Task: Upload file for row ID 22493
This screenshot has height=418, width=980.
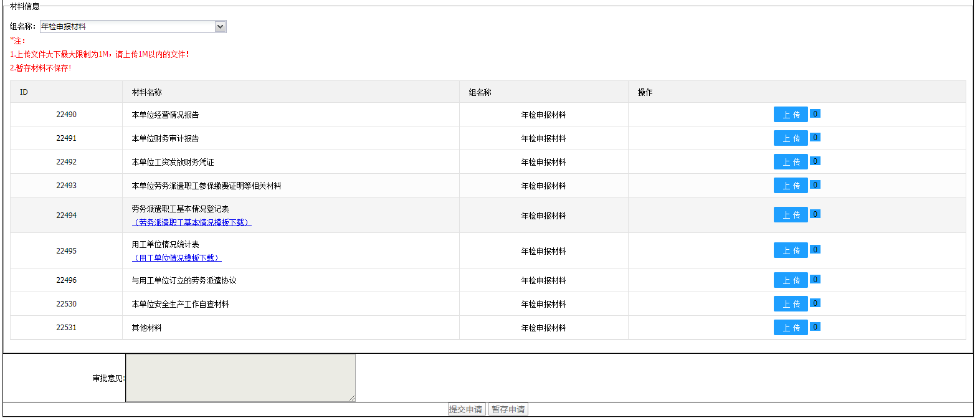Action: coord(790,186)
